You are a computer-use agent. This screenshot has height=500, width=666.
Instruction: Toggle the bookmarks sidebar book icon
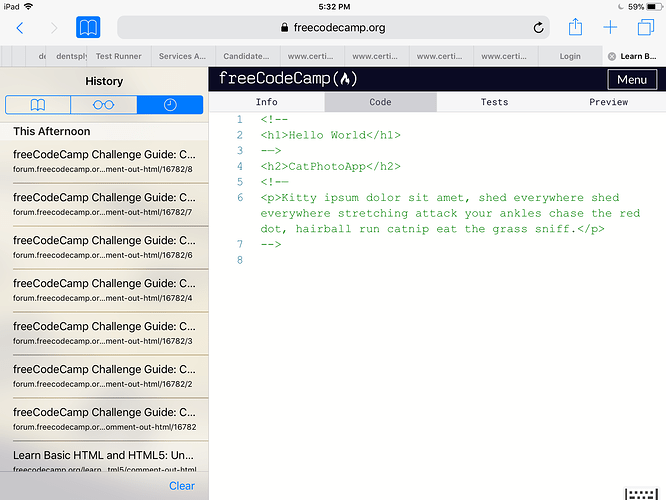tap(88, 28)
